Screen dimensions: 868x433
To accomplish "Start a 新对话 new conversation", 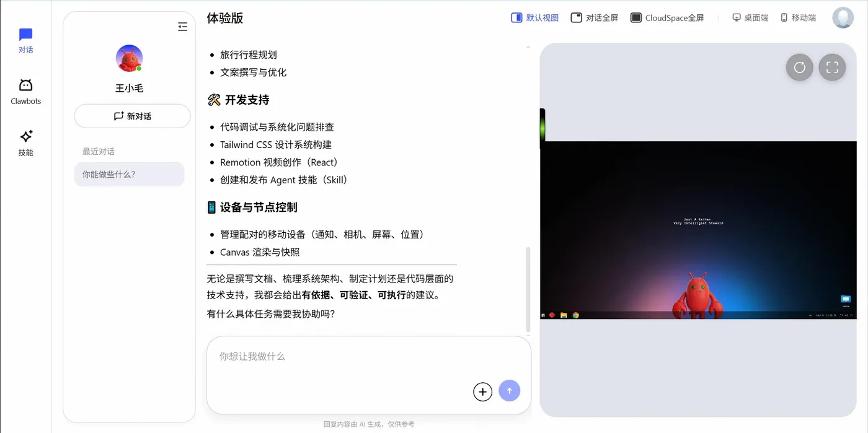I will tap(132, 116).
